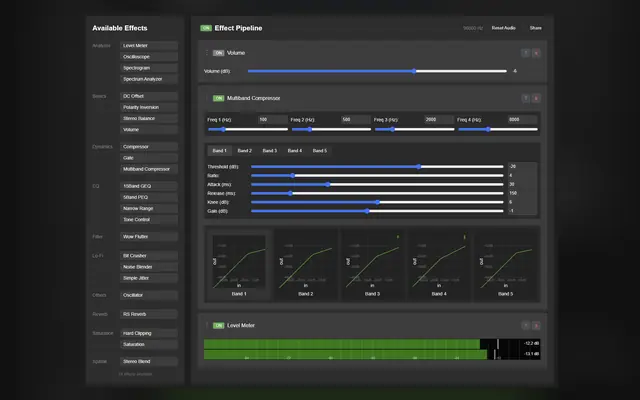Add the Tone Control effect
This screenshot has width=640, height=400.
pos(149,220)
